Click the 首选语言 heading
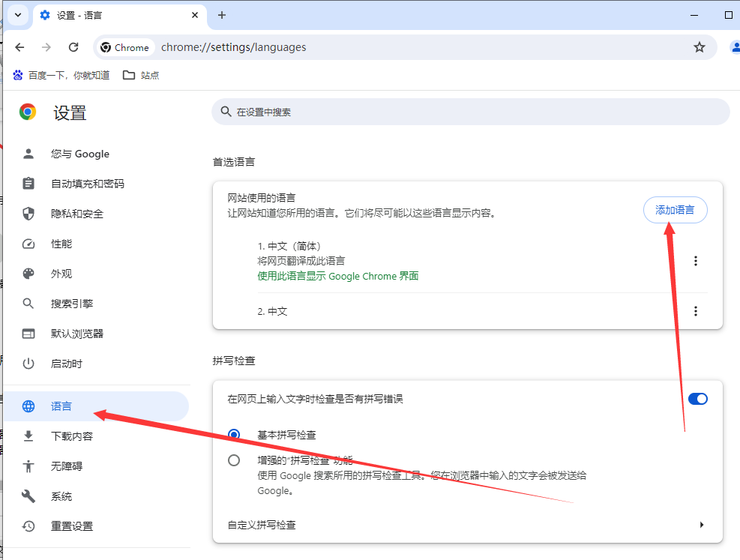The height and width of the screenshot is (560, 740). click(234, 162)
